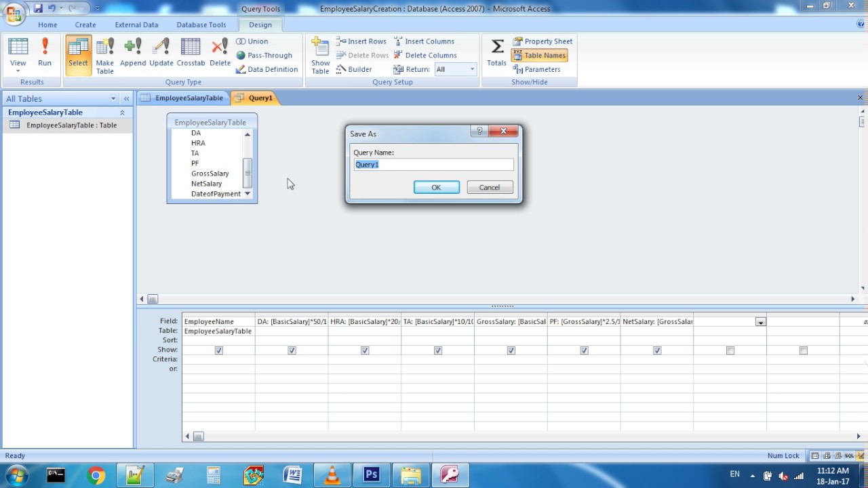Screen dimensions: 868x488
Task: Click the Pass-Through query option
Action: [x=264, y=56]
